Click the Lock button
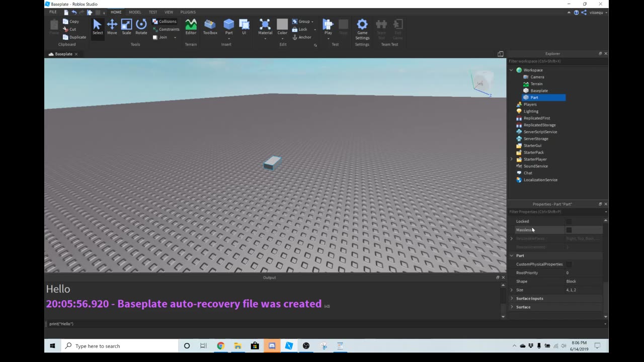644x362 pixels. click(x=299, y=29)
